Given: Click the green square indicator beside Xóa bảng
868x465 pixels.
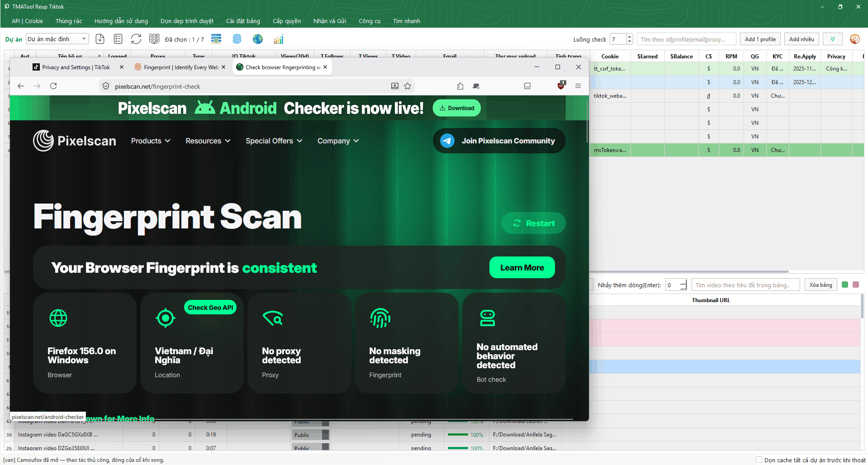Looking at the screenshot, I should click(845, 285).
